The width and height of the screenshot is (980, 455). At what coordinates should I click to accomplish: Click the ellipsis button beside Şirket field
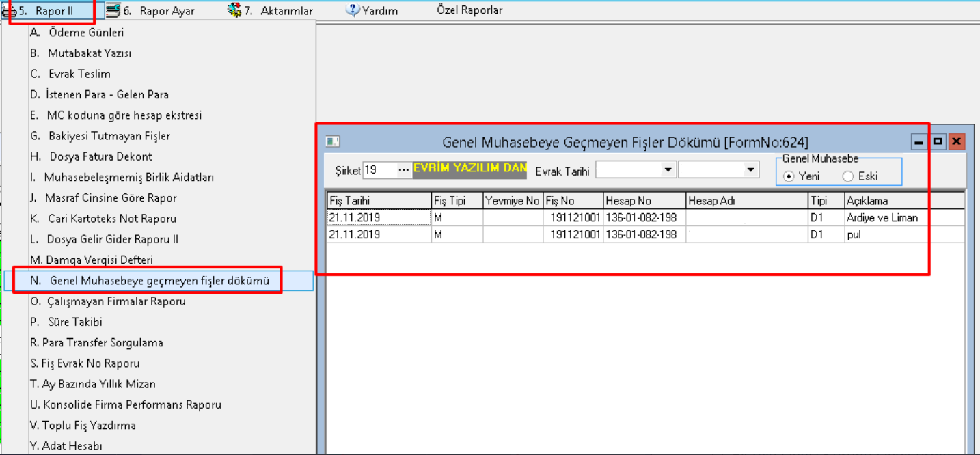(404, 170)
